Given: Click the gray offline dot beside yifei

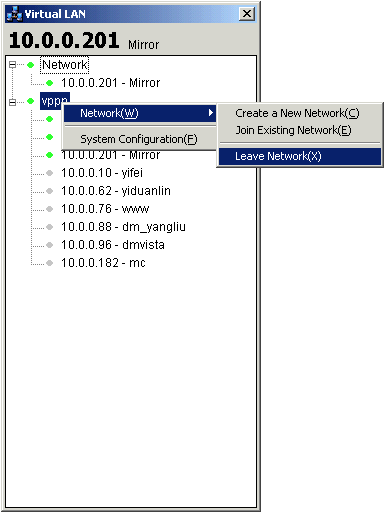Looking at the screenshot, I should [x=50, y=173].
